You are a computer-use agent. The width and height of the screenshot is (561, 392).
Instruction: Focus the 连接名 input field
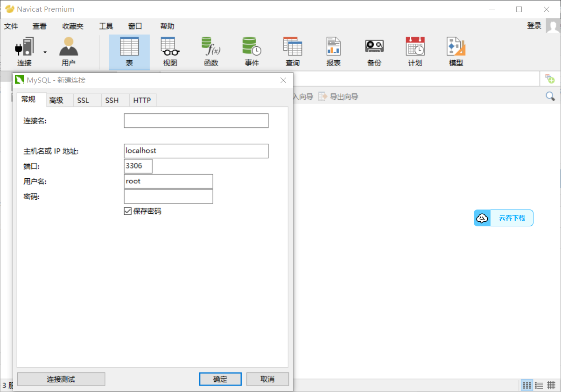click(x=196, y=120)
